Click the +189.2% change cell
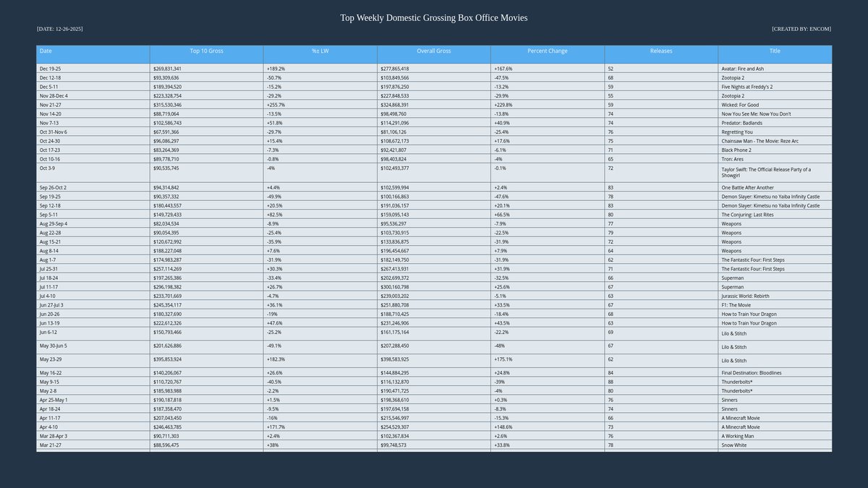The image size is (868, 488). 320,69
